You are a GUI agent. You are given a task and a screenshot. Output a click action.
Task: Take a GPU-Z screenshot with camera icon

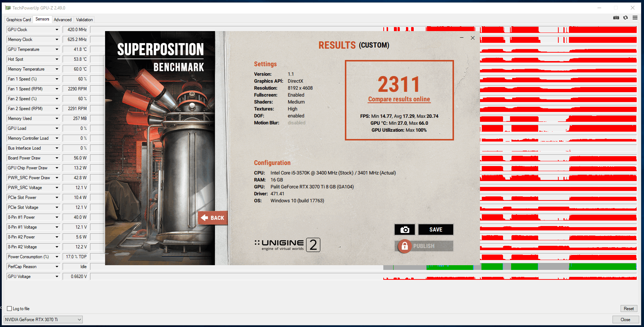click(x=616, y=18)
